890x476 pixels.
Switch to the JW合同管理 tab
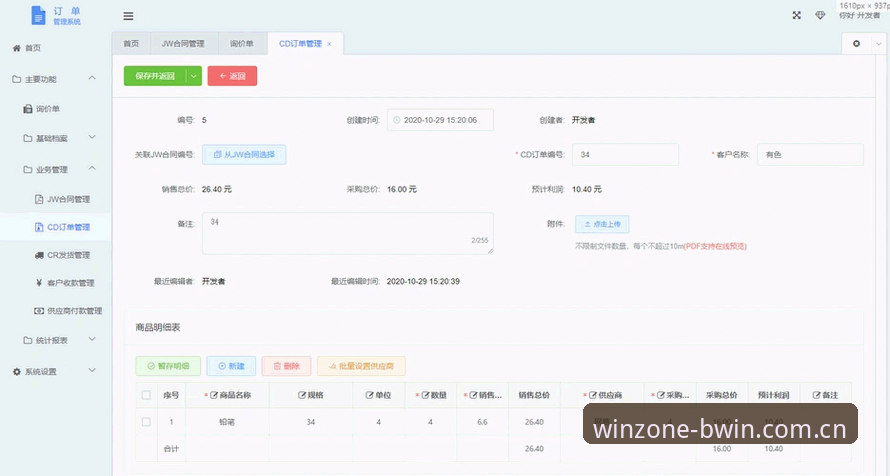(183, 44)
